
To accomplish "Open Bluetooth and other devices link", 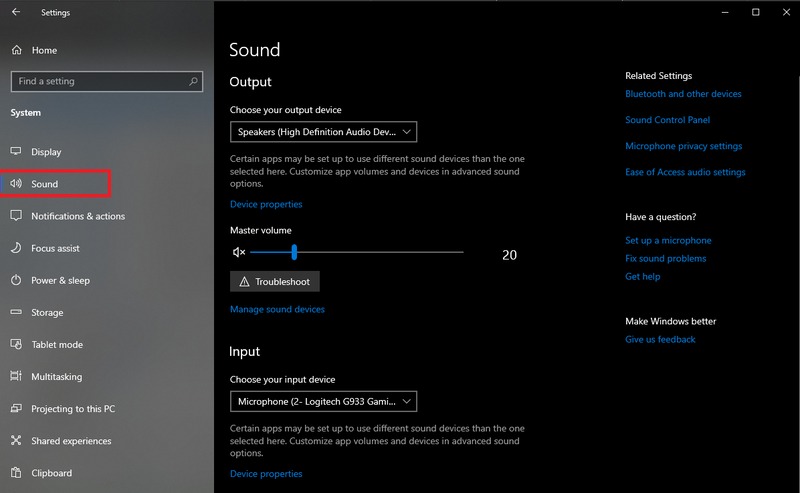I will point(683,94).
